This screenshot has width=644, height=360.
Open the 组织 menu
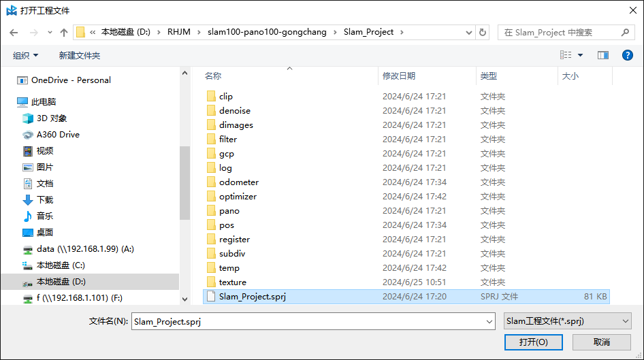click(26, 55)
